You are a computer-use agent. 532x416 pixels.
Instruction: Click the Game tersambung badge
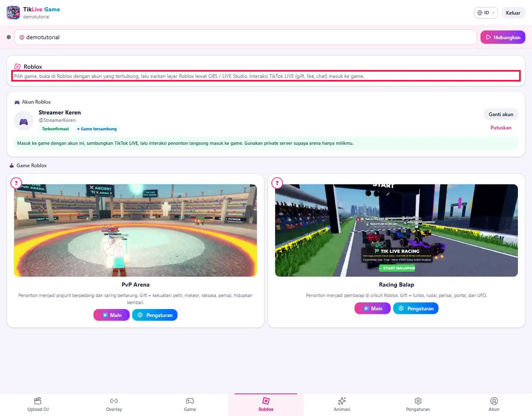coord(97,129)
